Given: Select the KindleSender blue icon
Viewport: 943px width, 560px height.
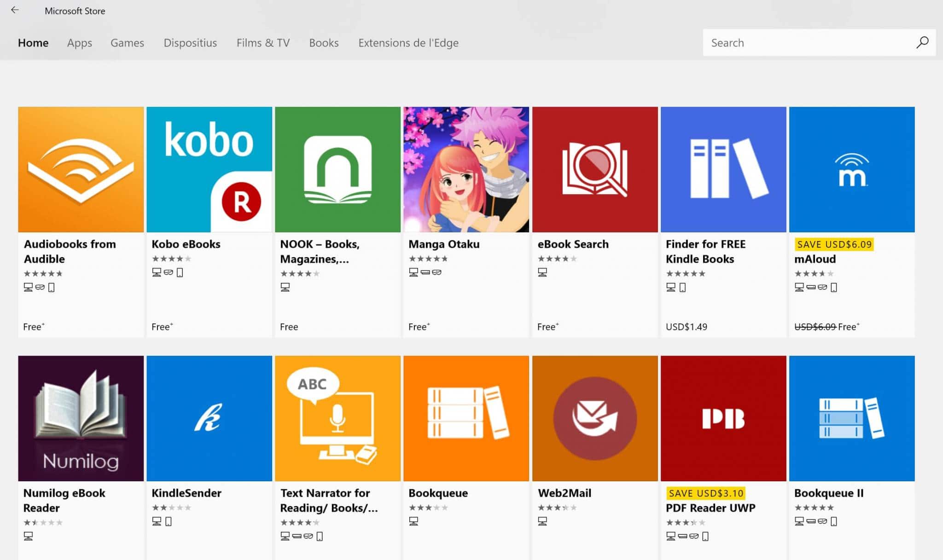Looking at the screenshot, I should tap(210, 418).
